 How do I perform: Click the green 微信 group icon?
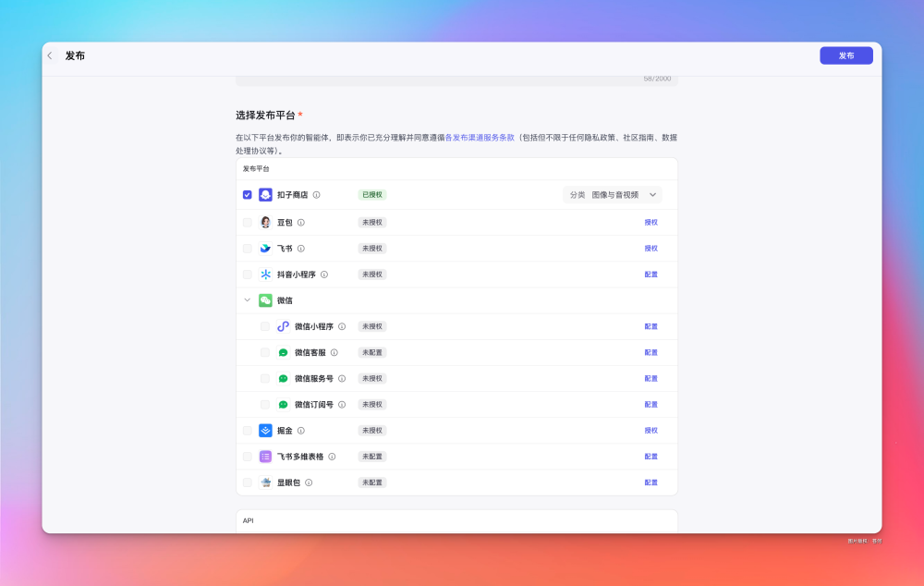tap(265, 300)
